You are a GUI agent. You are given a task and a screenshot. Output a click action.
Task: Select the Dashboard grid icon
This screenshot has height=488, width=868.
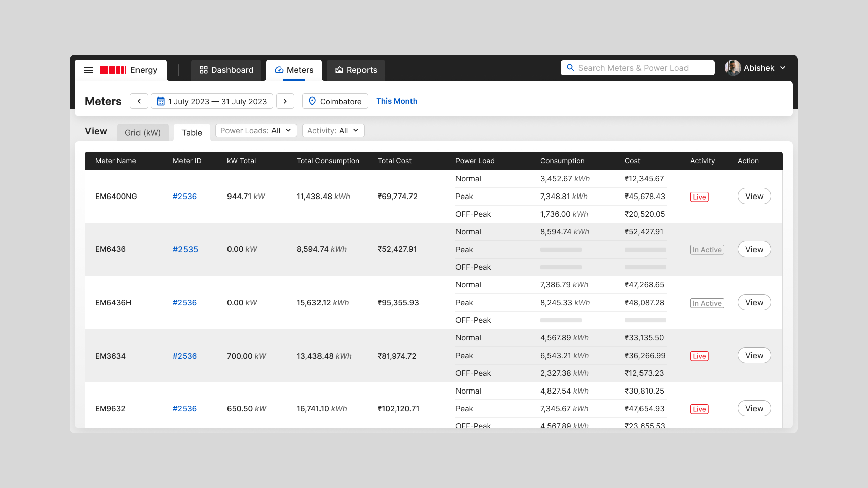pyautogui.click(x=204, y=70)
